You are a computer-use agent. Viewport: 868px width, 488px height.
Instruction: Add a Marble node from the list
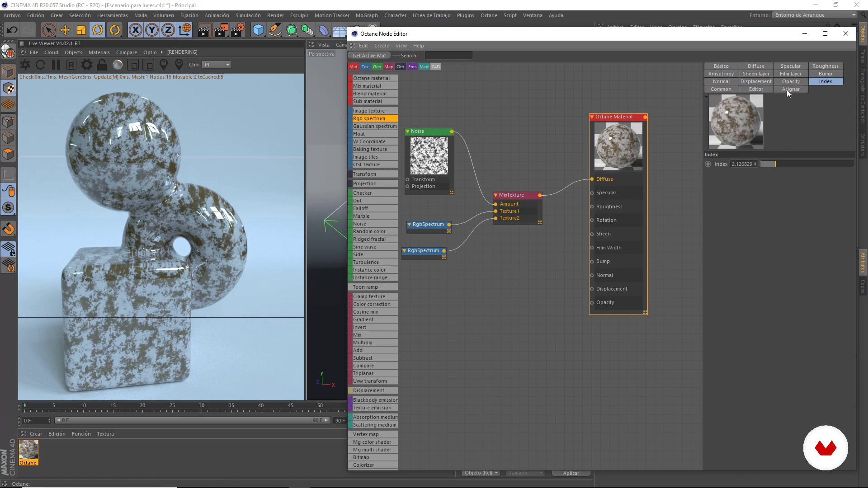(x=373, y=216)
